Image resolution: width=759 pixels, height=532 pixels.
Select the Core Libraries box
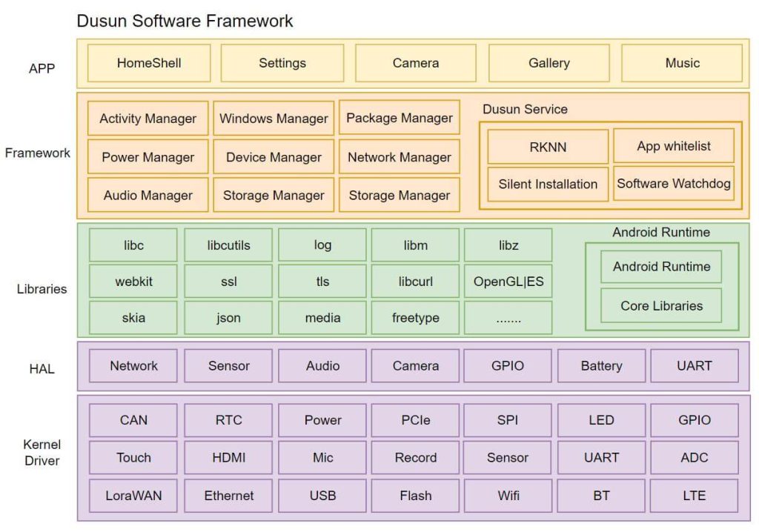click(x=661, y=305)
